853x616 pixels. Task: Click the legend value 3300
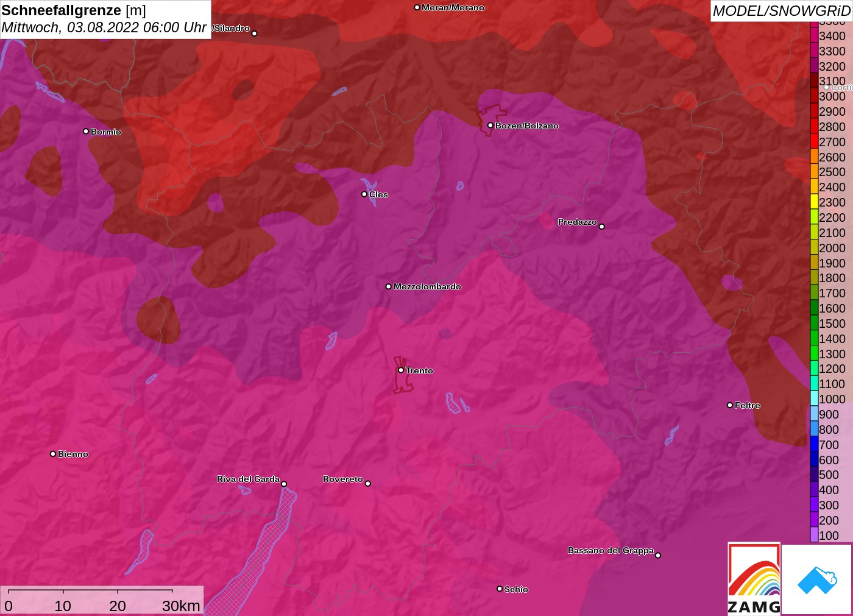click(x=832, y=51)
